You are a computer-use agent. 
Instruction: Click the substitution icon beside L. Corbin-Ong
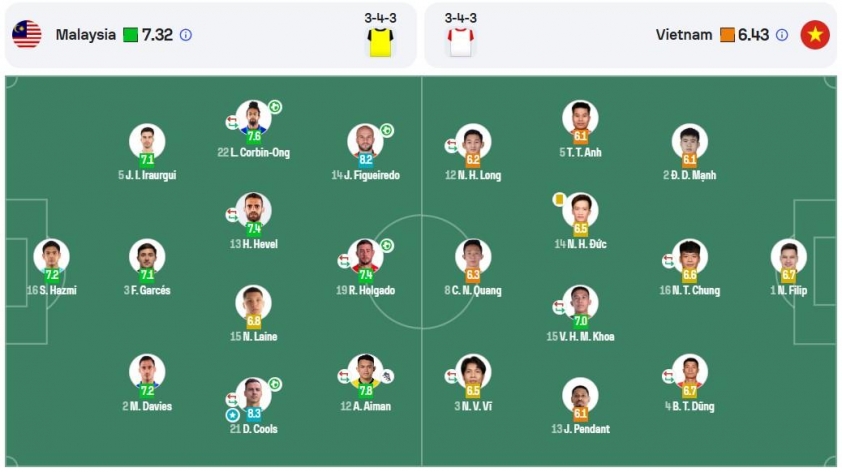(x=232, y=122)
